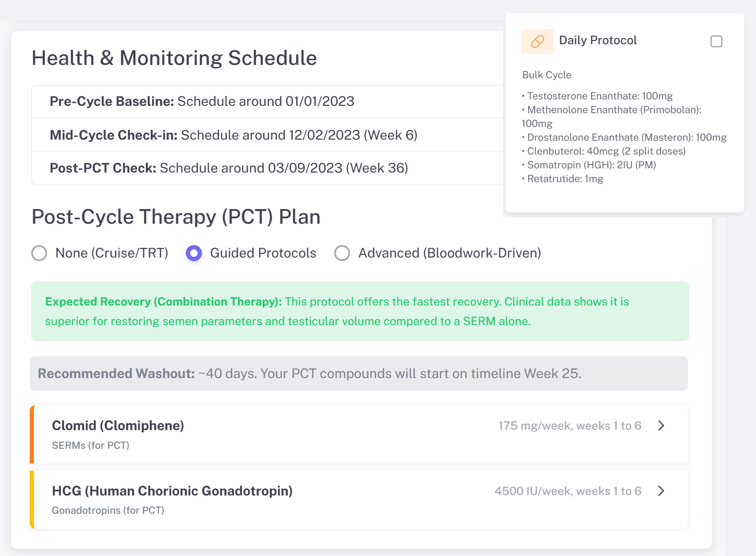This screenshot has height=556, width=756.
Task: Click the Mid-Cycle Check-in schedule row
Action: (233, 135)
